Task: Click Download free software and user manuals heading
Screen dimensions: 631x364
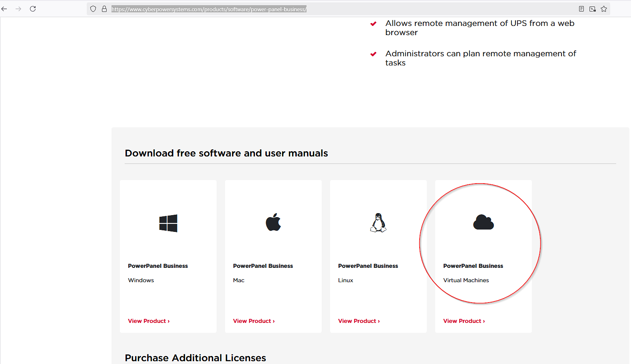Action: [226, 153]
